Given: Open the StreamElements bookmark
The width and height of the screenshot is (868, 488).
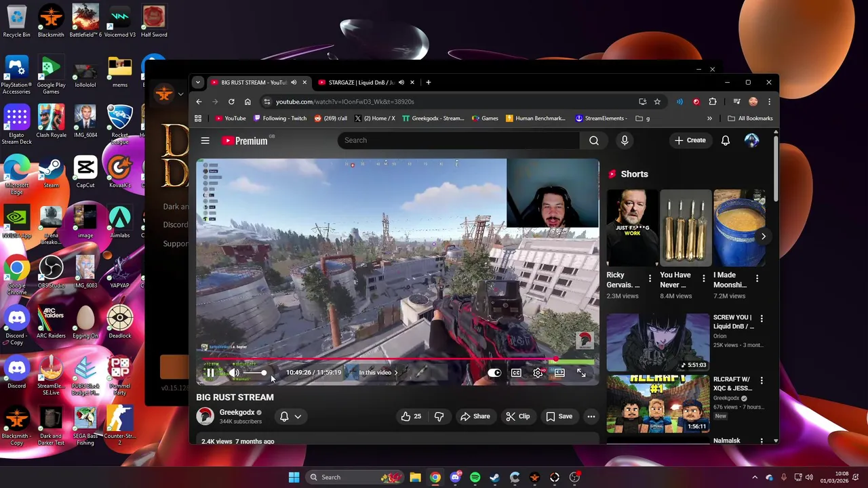Looking at the screenshot, I should click(x=601, y=119).
